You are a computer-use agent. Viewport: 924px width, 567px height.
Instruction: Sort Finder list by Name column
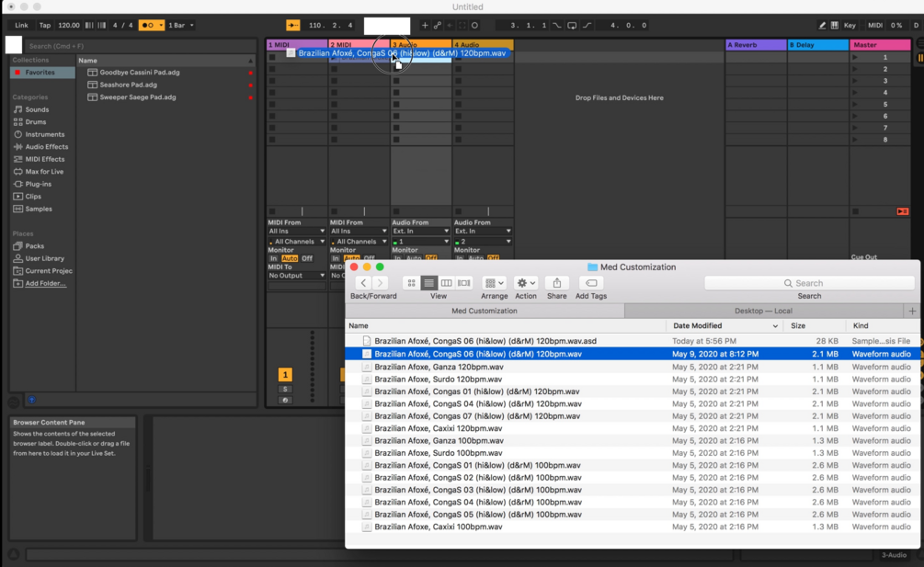pyautogui.click(x=506, y=325)
